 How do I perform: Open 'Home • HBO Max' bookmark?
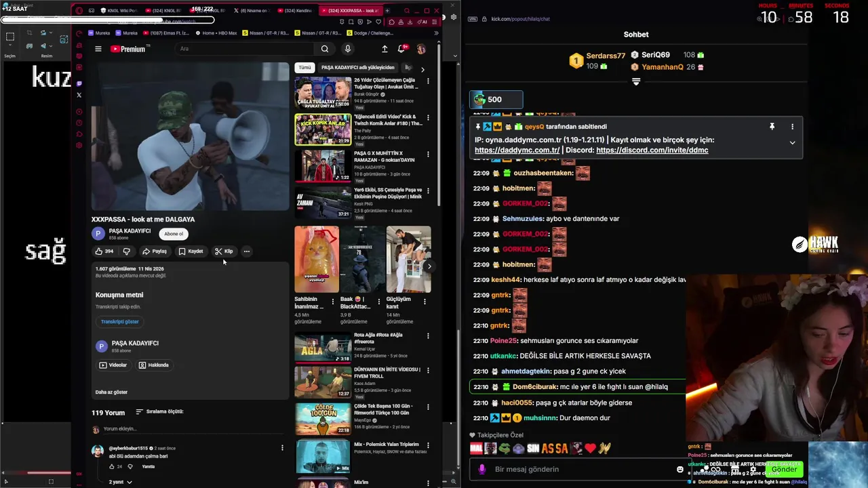tap(216, 33)
